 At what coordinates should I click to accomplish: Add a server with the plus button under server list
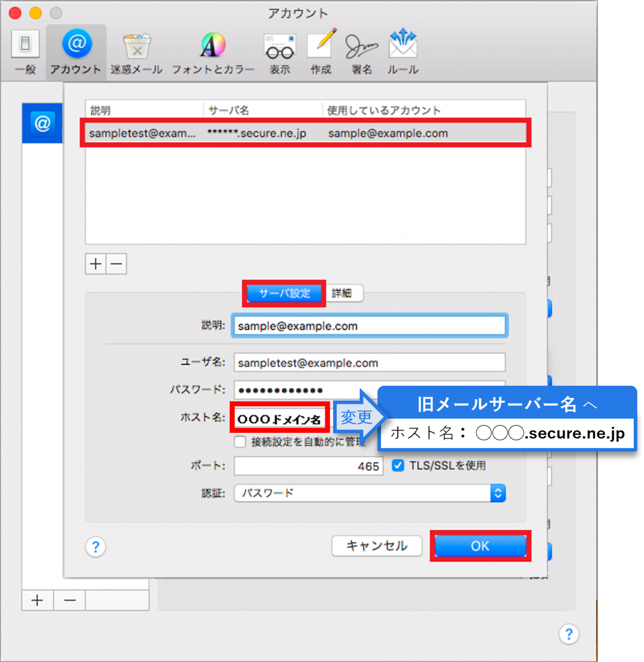pos(96,264)
